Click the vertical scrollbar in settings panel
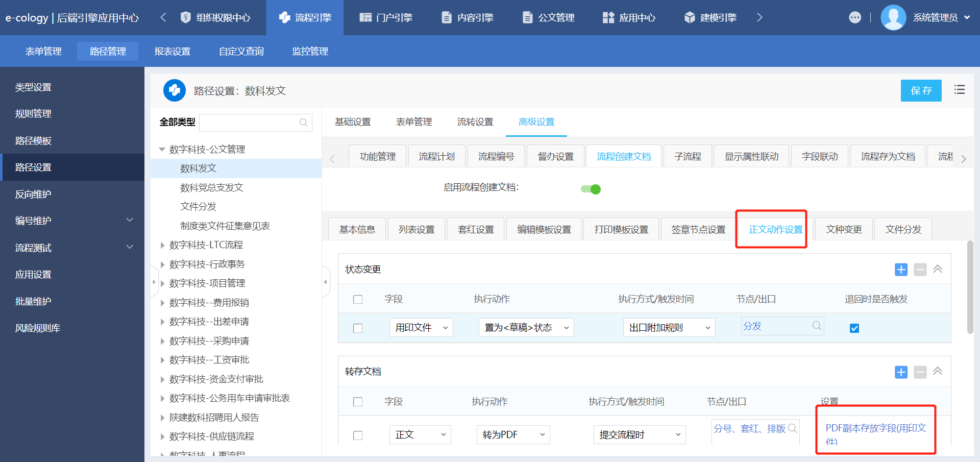This screenshot has width=980, height=462. 970,288
